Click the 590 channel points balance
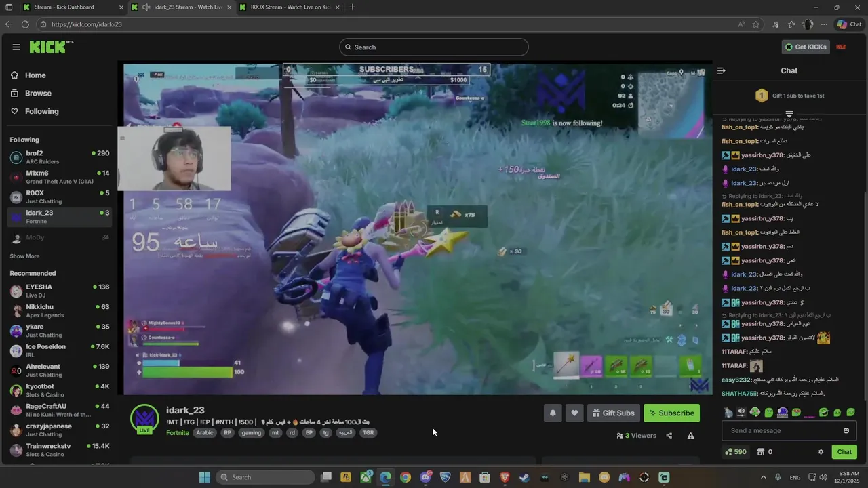Screen dimensions: 868x488 735,452
